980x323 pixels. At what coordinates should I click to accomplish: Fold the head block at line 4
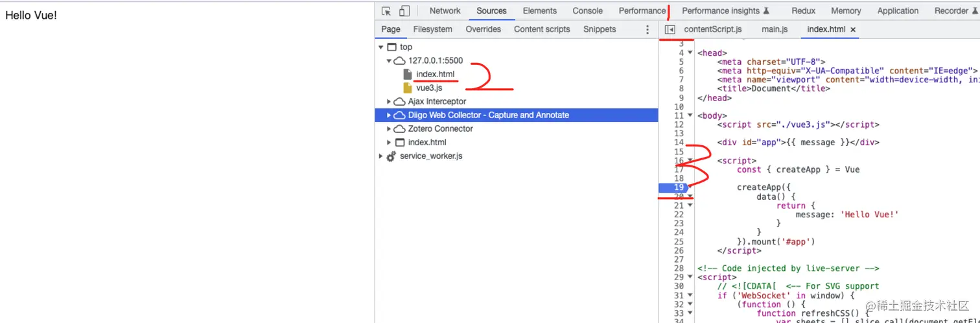[x=690, y=53]
